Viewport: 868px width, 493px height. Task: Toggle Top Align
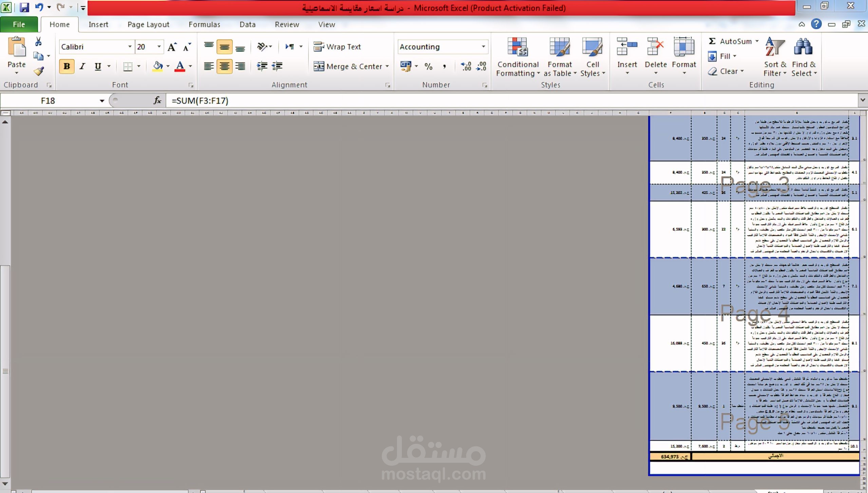(x=209, y=46)
